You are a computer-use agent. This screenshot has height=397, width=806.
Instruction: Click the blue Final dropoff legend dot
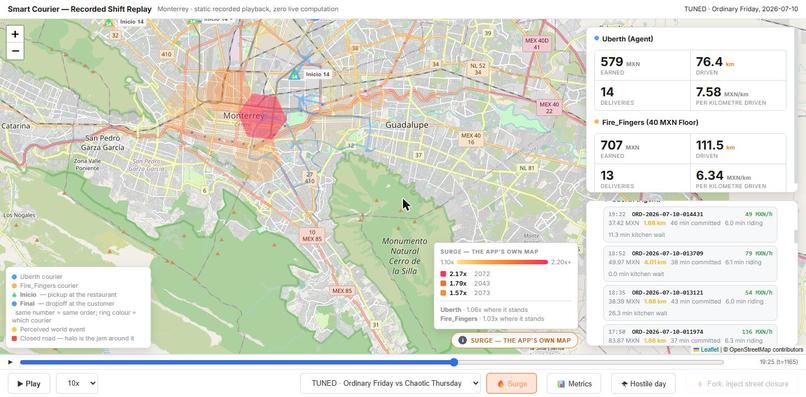coord(14,304)
